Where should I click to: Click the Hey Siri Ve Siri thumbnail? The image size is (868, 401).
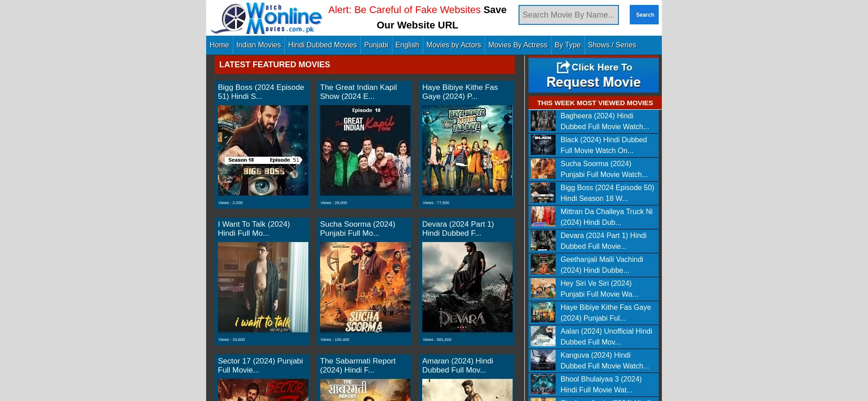[543, 289]
